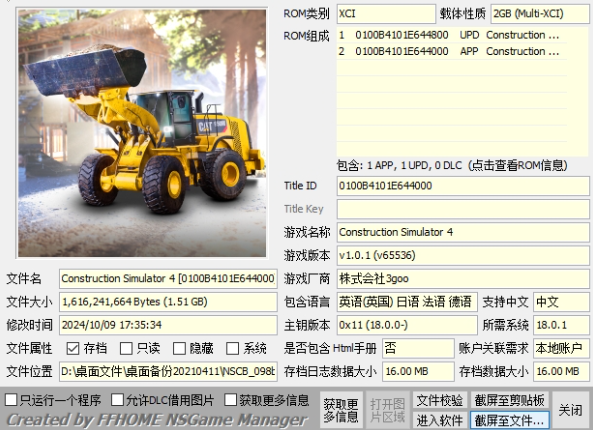593x430 pixels.
Task: Select UPD row 0100B4101E644800 in ROM list
Action: tap(452, 35)
